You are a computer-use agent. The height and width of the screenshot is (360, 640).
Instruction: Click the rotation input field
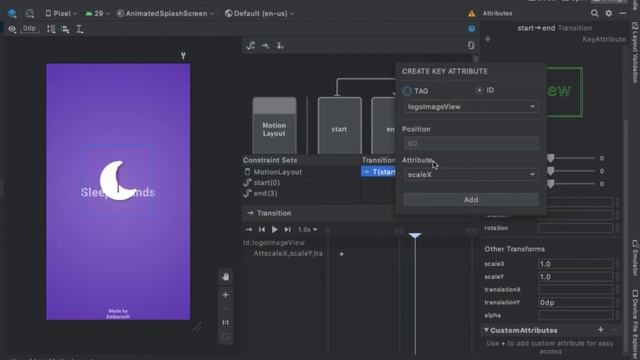(x=576, y=228)
